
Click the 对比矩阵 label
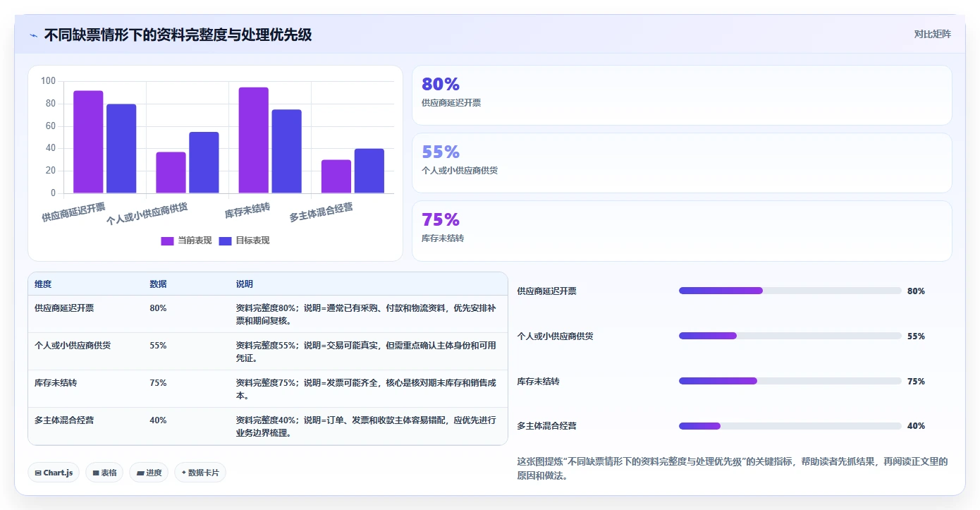tap(932, 34)
